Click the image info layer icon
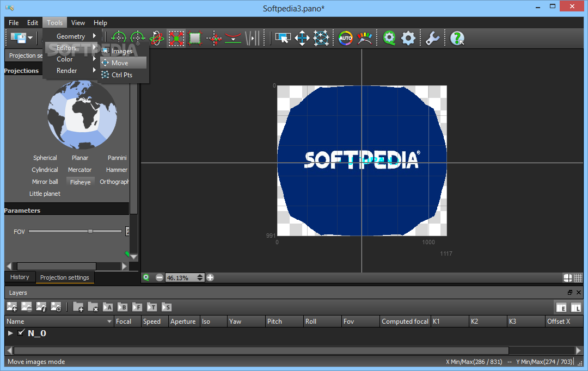This screenshot has height=371, width=588. tap(41, 307)
